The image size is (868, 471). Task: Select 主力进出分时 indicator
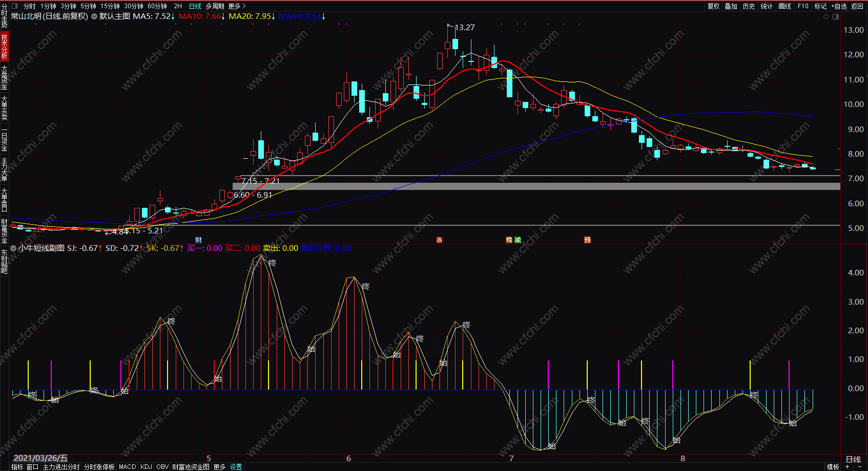point(61,467)
